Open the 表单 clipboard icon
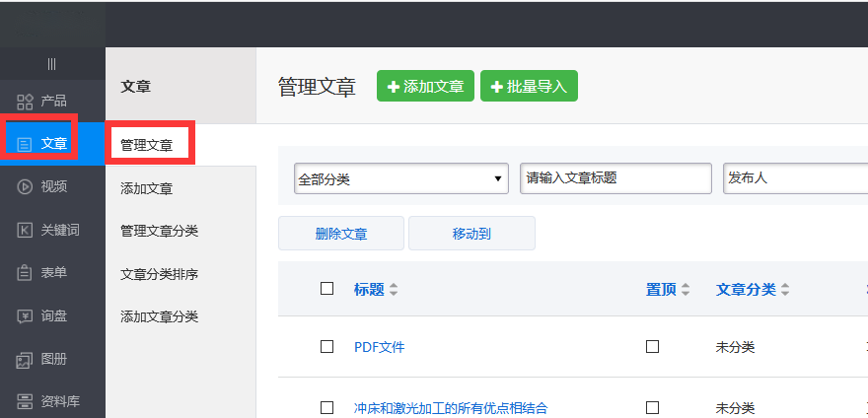Screen dimensions: 868x418 point(26,273)
